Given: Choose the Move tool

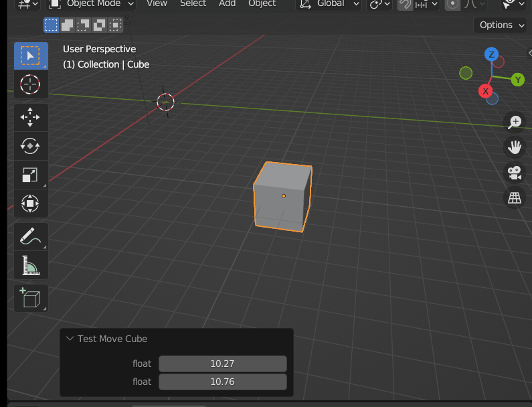Looking at the screenshot, I should tap(31, 117).
